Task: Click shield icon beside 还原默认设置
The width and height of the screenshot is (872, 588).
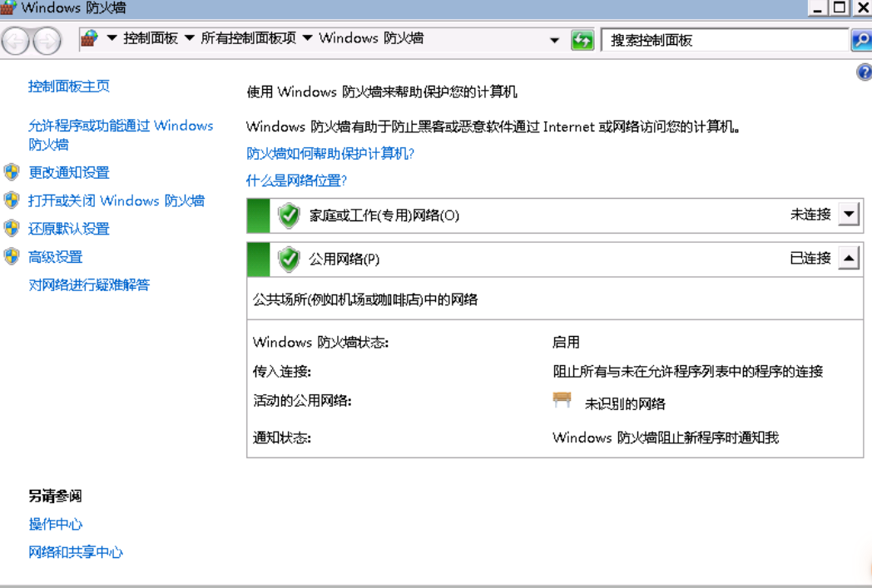Action: (x=12, y=229)
